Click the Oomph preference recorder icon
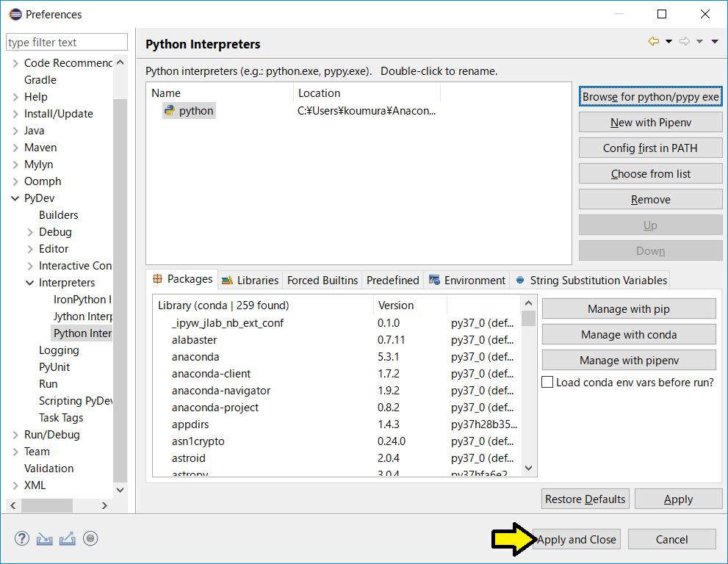This screenshot has width=728, height=564. pos(90,539)
